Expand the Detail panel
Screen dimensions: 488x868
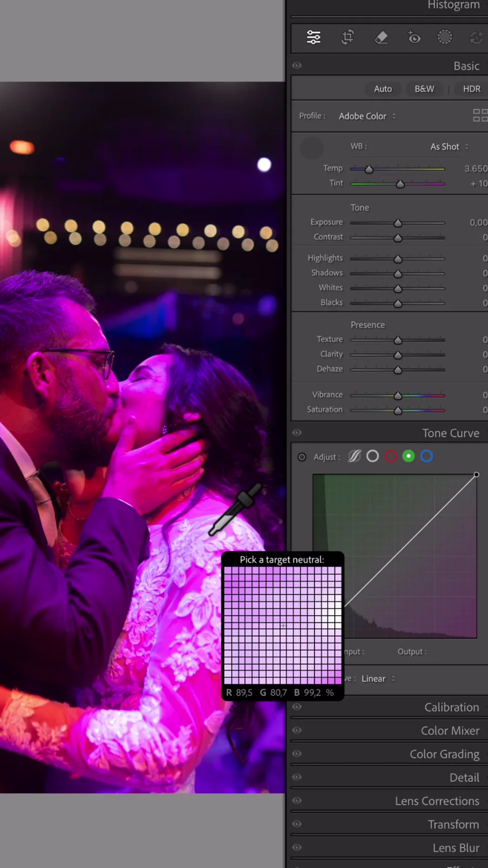tap(464, 777)
